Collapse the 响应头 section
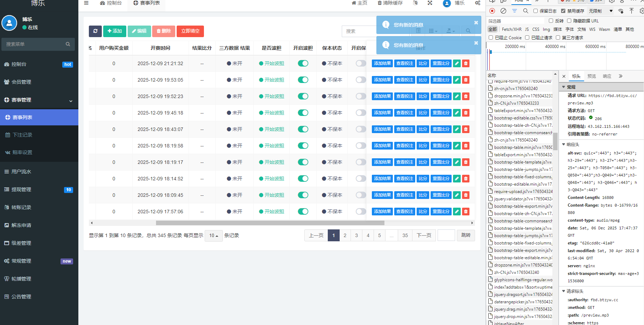 pyautogui.click(x=564, y=144)
